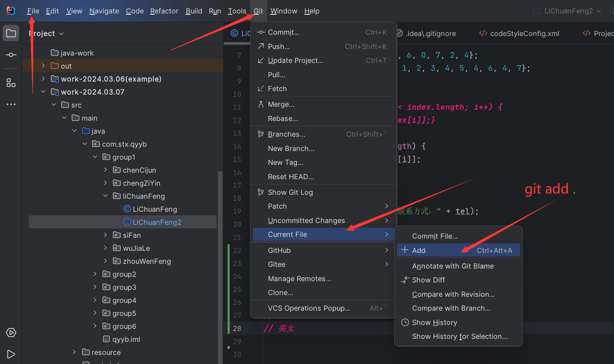Screen dimensions: 614x364
Task: Expand the group2 package chevron
Action: pyautogui.click(x=95, y=274)
